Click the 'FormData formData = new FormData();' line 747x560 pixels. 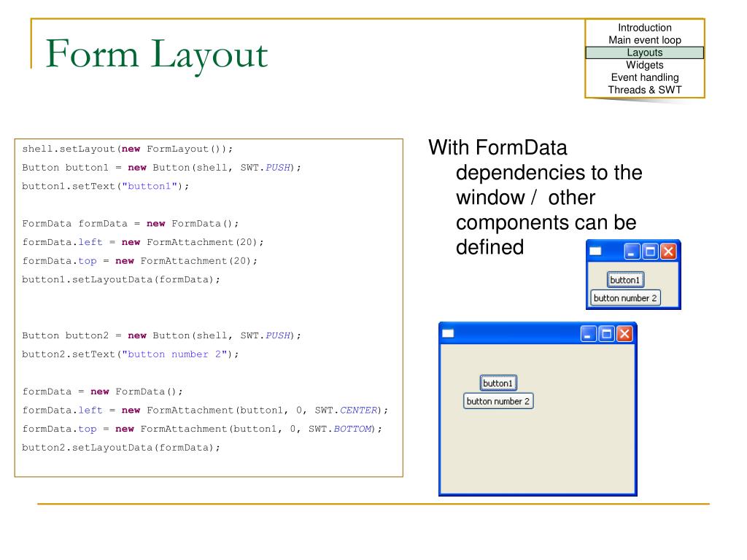130,223
